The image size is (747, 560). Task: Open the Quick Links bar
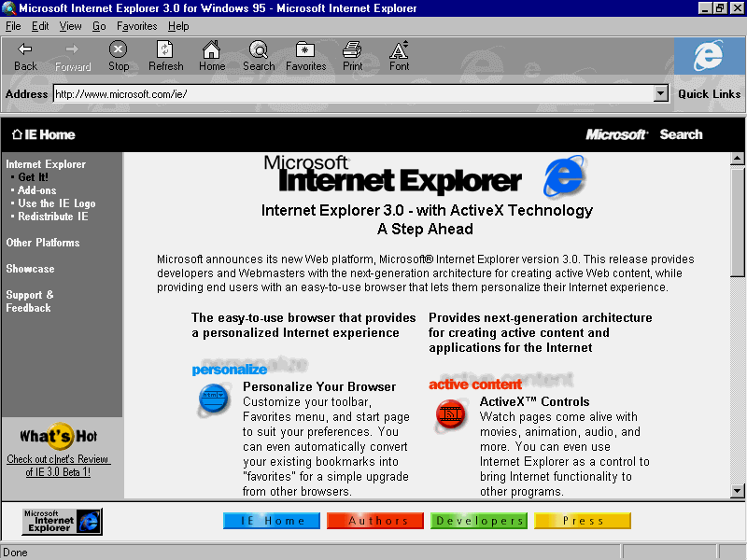(709, 94)
